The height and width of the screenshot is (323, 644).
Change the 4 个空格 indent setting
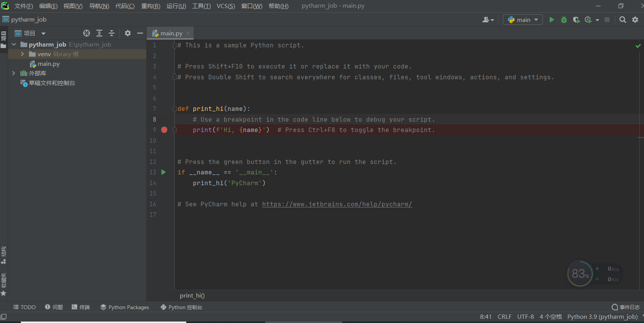point(550,316)
